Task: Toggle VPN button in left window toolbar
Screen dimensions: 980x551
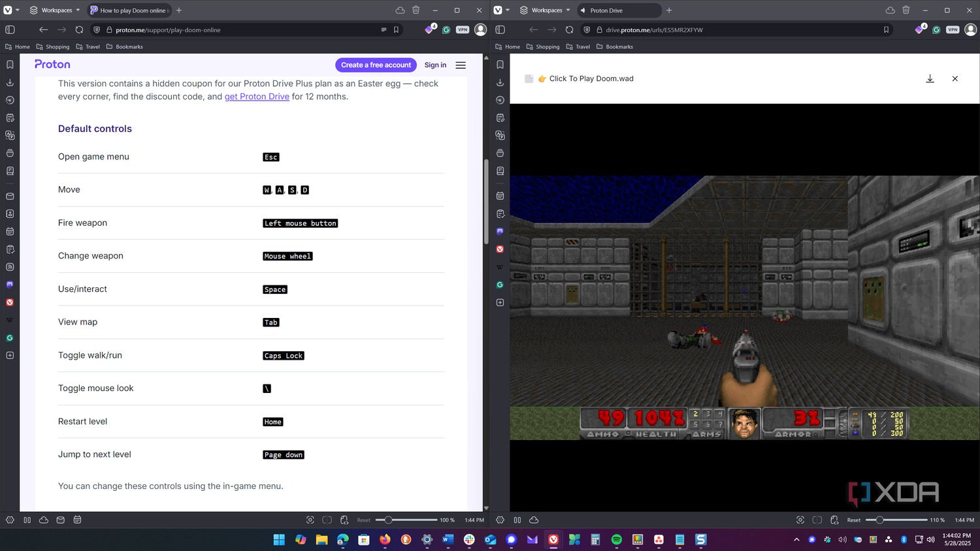Action: click(463, 29)
